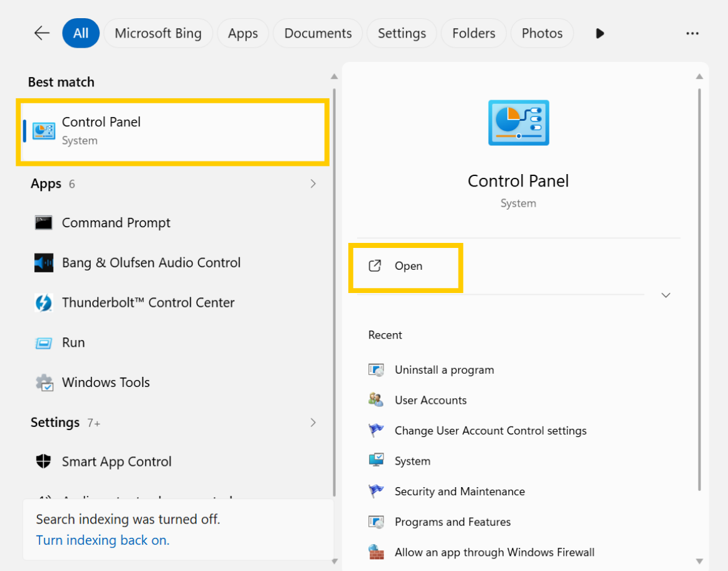The height and width of the screenshot is (571, 728).
Task: Click the Uninstall a program icon
Action: [x=376, y=369]
